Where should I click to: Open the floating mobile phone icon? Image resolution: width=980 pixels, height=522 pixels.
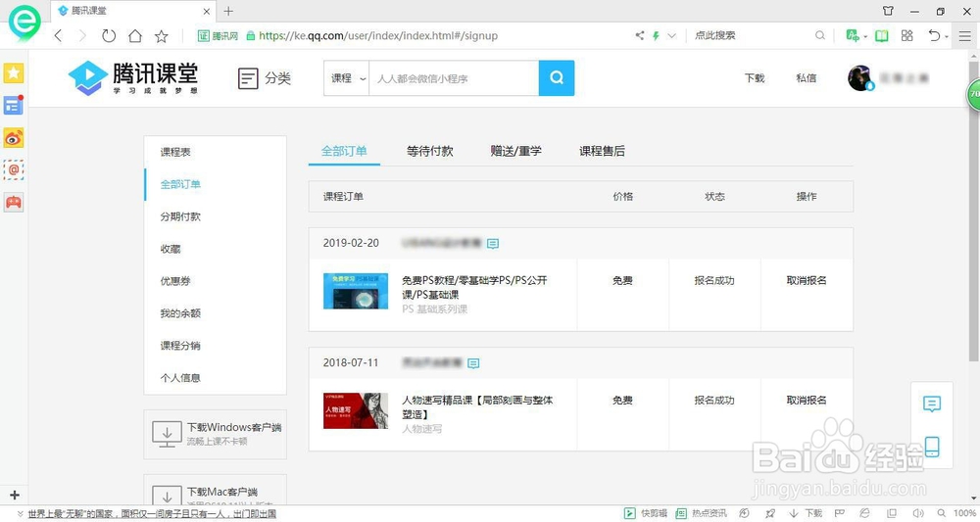click(932, 446)
